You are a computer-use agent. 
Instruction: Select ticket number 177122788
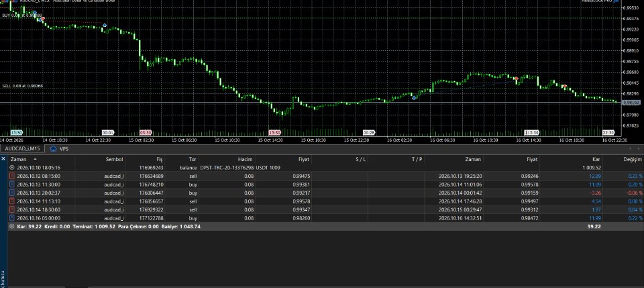pos(152,218)
